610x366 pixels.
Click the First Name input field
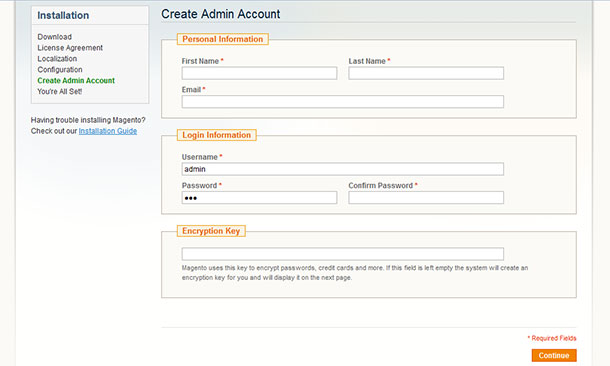coord(259,73)
